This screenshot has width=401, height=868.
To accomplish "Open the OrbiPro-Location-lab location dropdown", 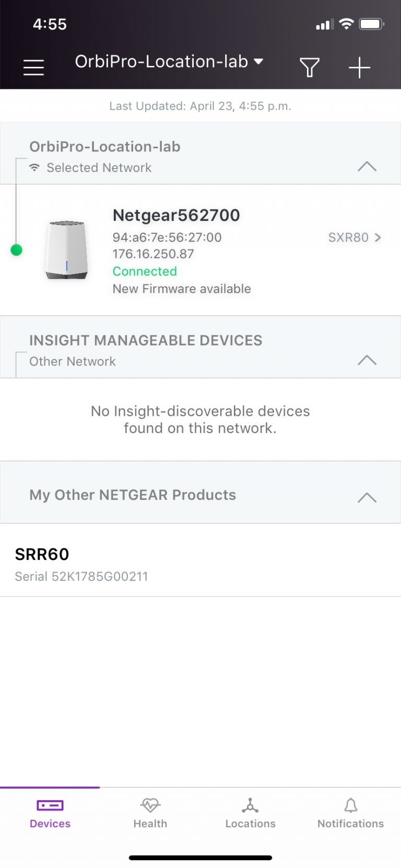I will click(169, 62).
